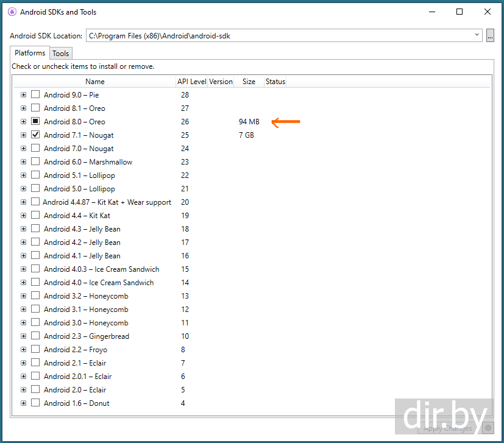Check the Android 9.0 – Pie checkbox
Screen dimensions: 504x443
(35, 94)
